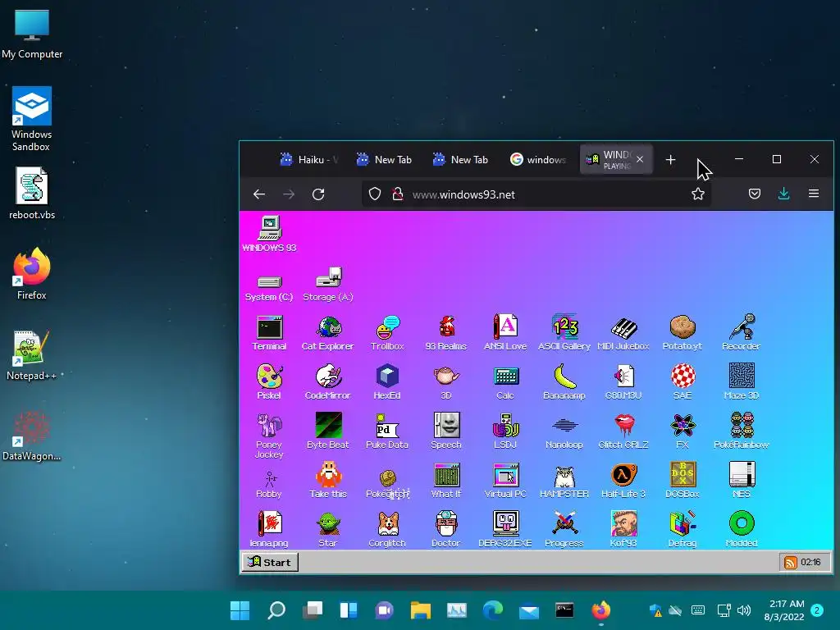Switch to the Google windows search tab
This screenshot has width=840, height=630.
(x=538, y=160)
